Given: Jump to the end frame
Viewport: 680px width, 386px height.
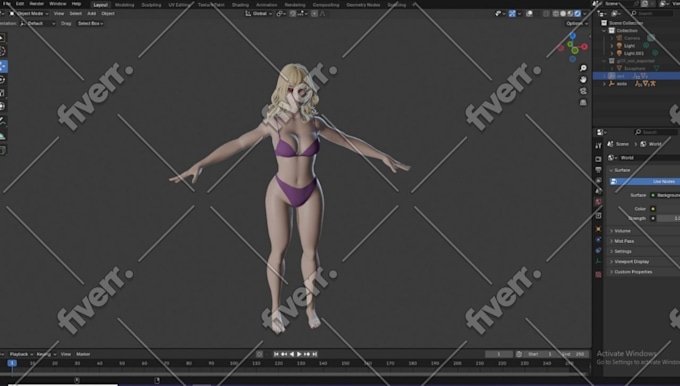Looking at the screenshot, I should tap(315, 354).
